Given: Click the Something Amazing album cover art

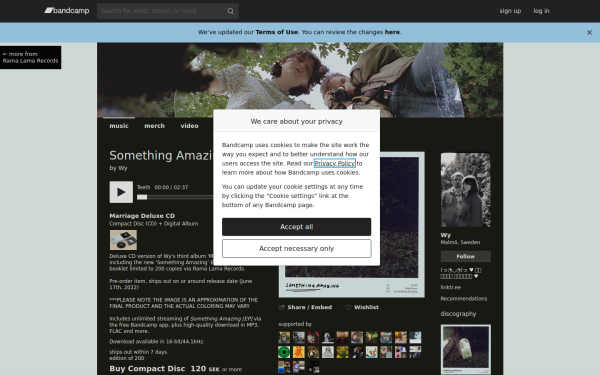Looking at the screenshot, I should click(x=402, y=225).
